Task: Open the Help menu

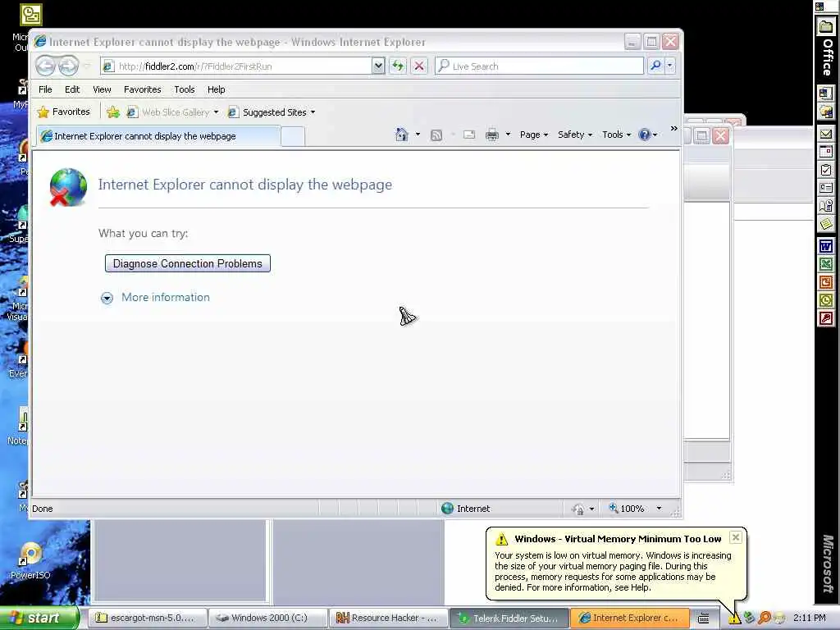Action: [x=217, y=89]
